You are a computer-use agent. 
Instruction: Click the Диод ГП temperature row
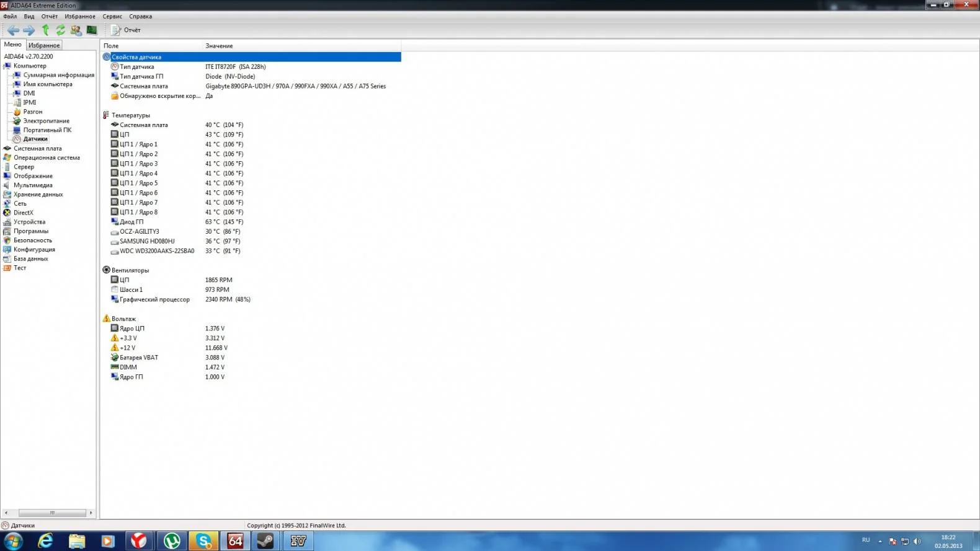coord(251,222)
